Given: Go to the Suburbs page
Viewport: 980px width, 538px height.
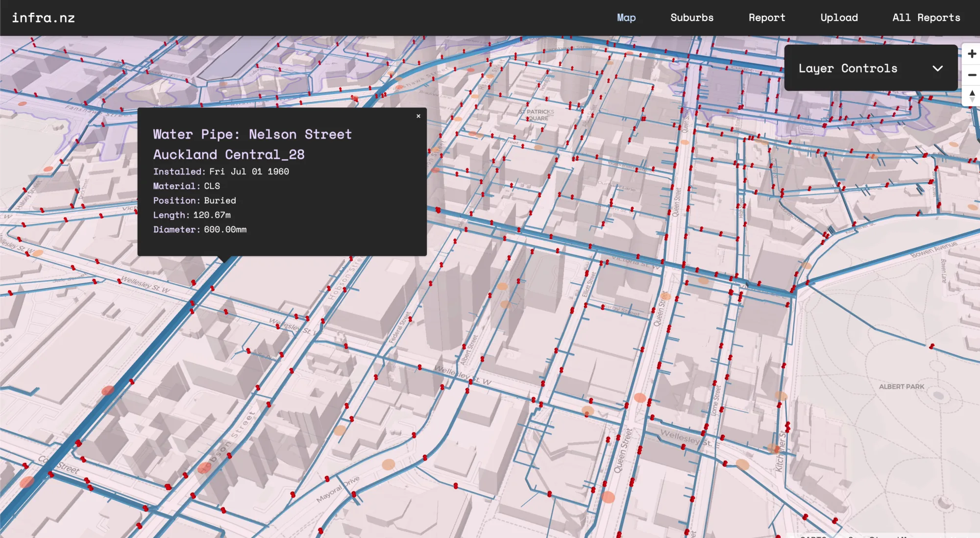Looking at the screenshot, I should (x=692, y=18).
